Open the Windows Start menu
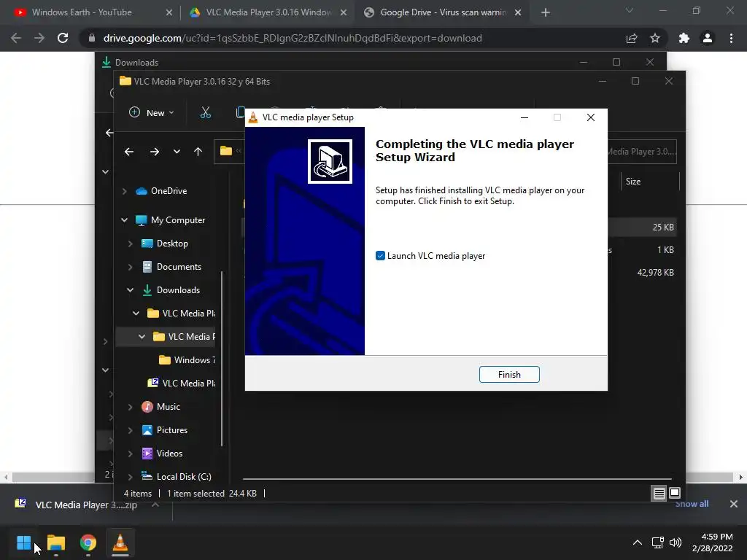Viewport: 747px width, 560px height. pos(23,542)
